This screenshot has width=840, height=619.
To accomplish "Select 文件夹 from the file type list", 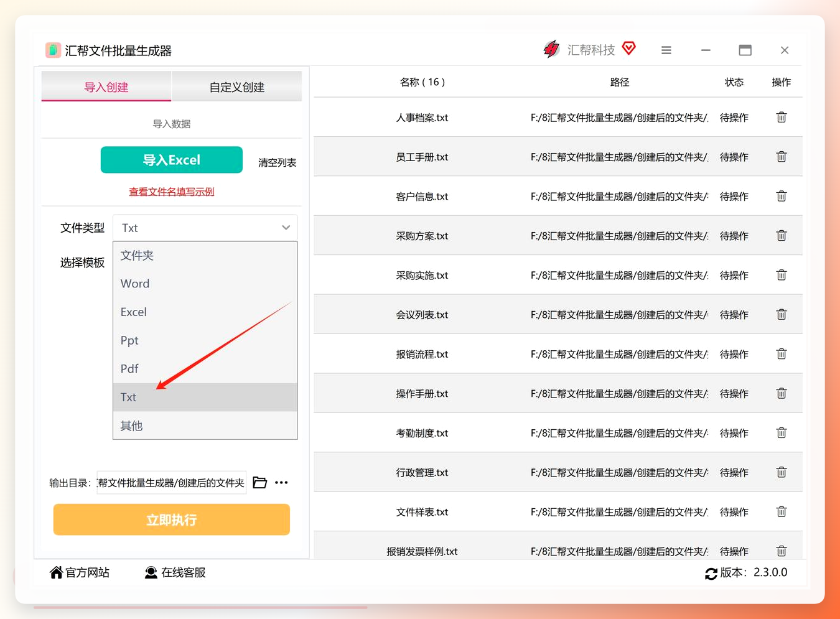I will click(x=205, y=256).
